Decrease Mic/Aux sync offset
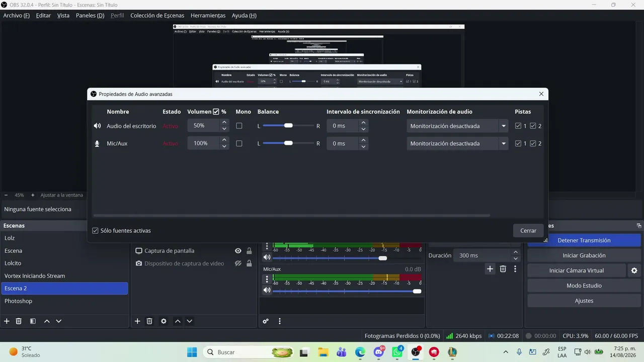Image resolution: width=644 pixels, height=362 pixels. (x=363, y=146)
